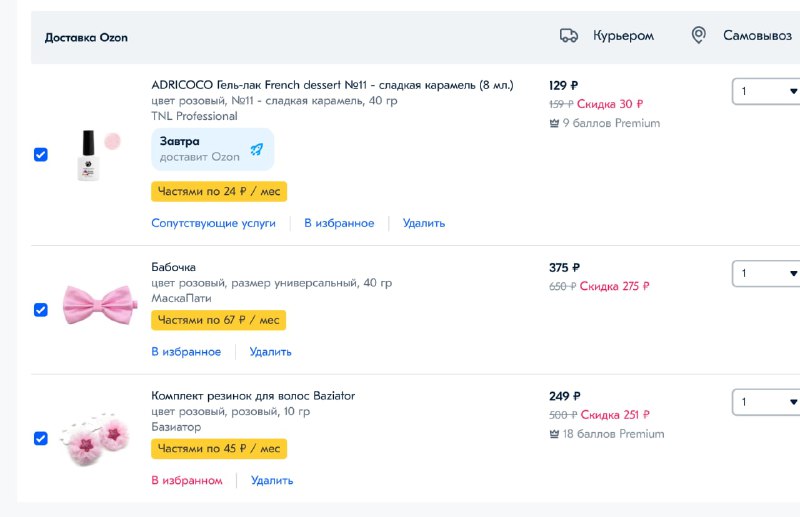
Task: Uncheck the Бабочка item checkbox
Action: point(41,310)
